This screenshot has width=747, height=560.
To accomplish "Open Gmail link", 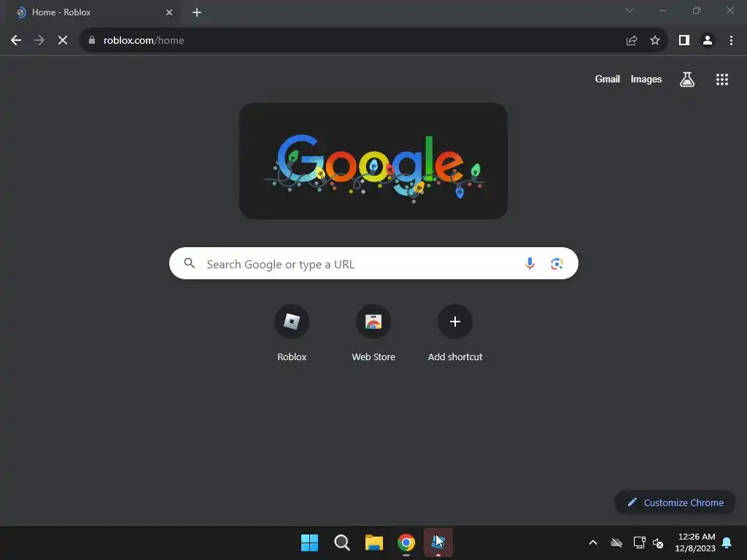I will pos(608,79).
